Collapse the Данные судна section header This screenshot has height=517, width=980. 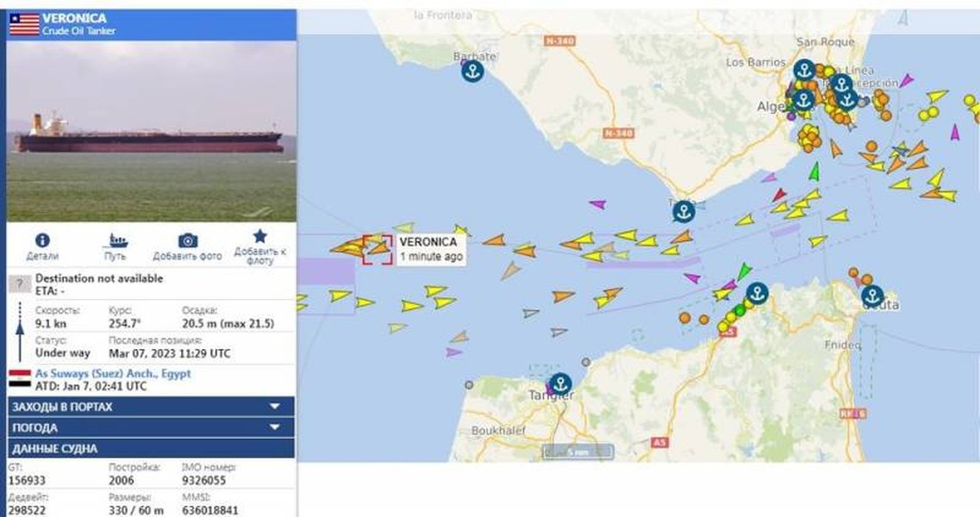pyautogui.click(x=151, y=448)
